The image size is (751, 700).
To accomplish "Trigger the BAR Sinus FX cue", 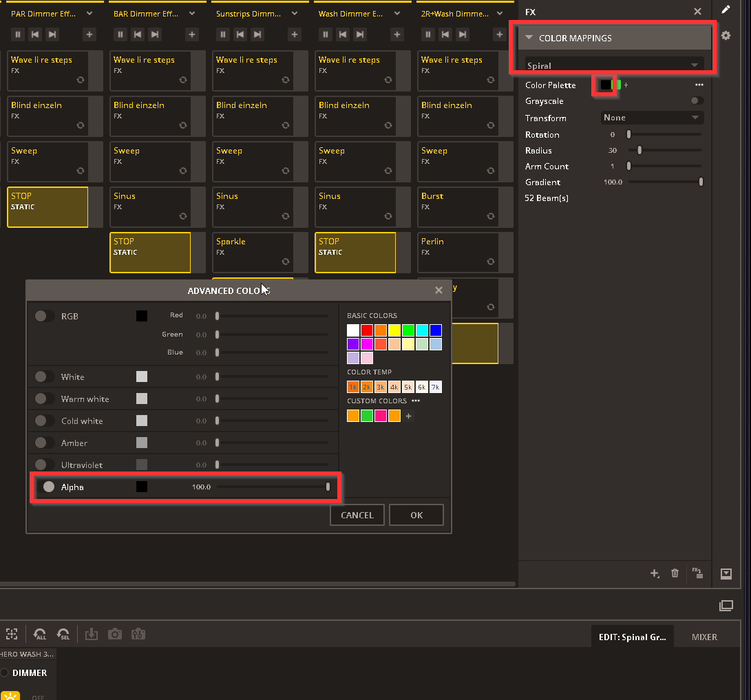I will [x=150, y=207].
